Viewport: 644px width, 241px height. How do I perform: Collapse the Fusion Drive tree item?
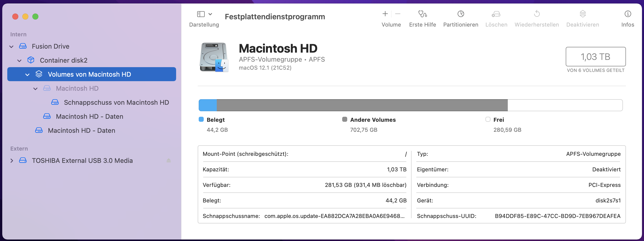[11, 47]
